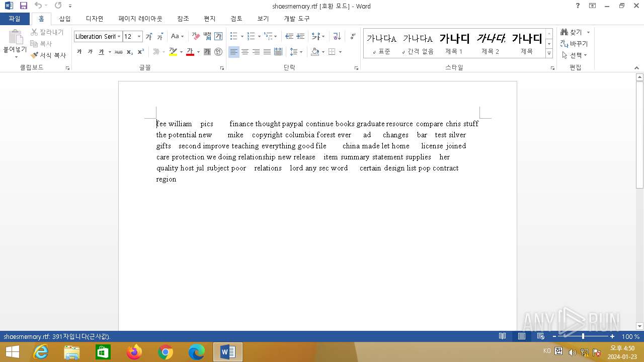
Task: Align text left
Action: click(x=233, y=52)
